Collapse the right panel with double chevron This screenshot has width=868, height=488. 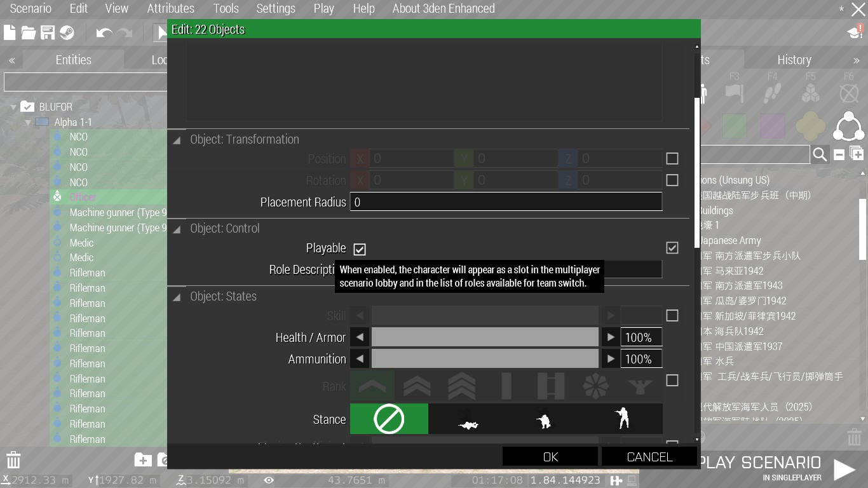click(x=857, y=60)
